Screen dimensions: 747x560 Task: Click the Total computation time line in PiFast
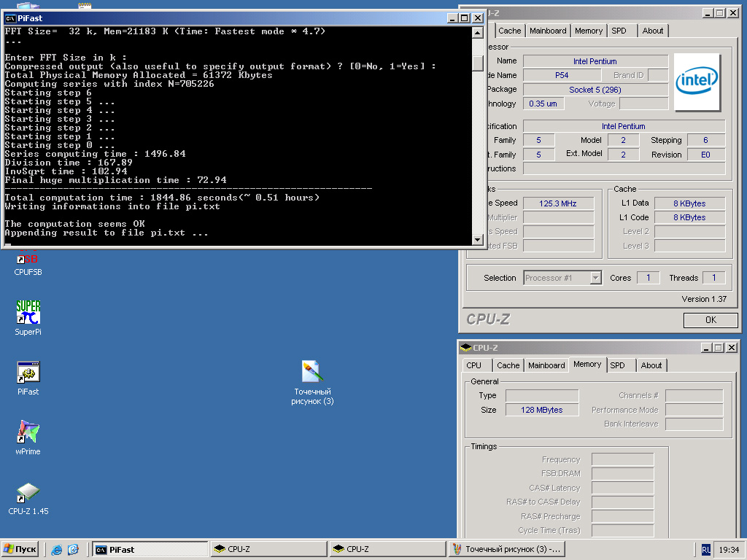tap(162, 198)
